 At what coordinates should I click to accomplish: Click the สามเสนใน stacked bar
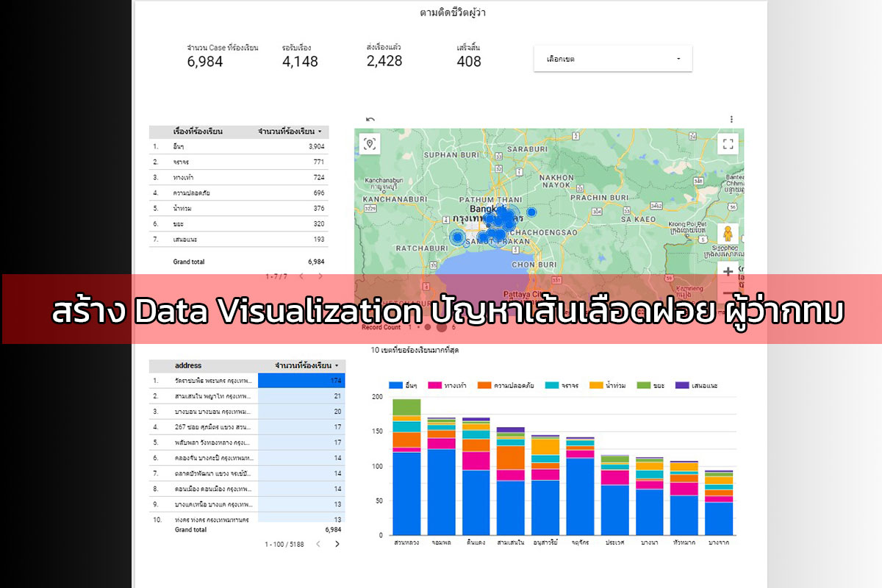tap(511, 481)
